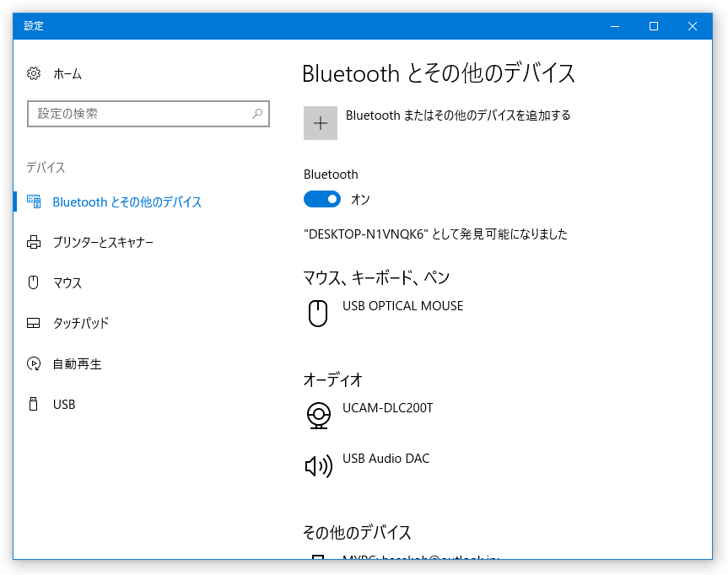Click the その他のデバイス section heading
The image size is (728, 575).
[x=357, y=532]
